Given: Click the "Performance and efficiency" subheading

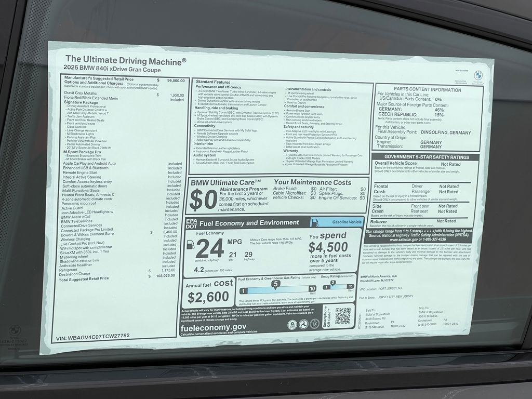Looking at the screenshot, I should [218, 87].
